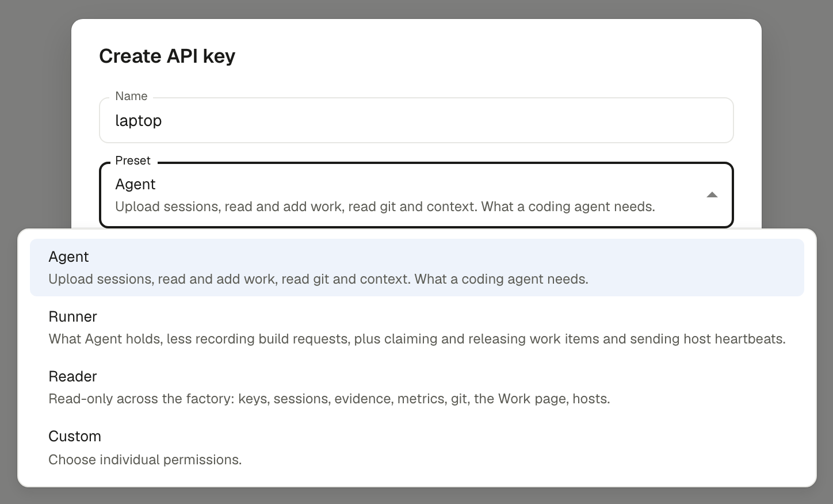Pick the Reader preset option
Image resolution: width=833 pixels, height=504 pixels.
point(416,387)
